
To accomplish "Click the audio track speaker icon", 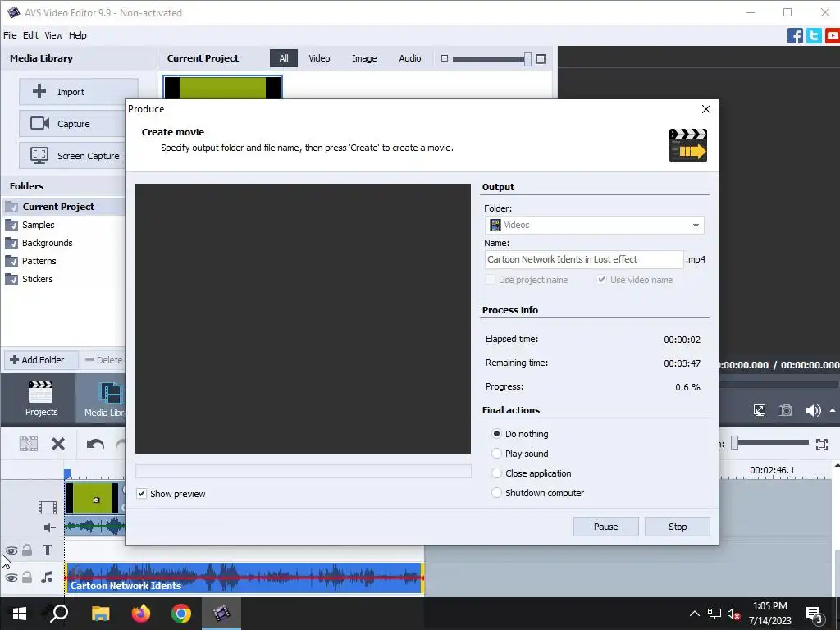I will 49,527.
